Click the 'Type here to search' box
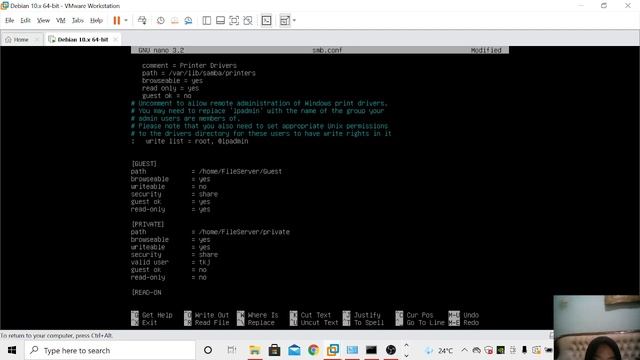The width and height of the screenshot is (640, 360). (x=110, y=350)
